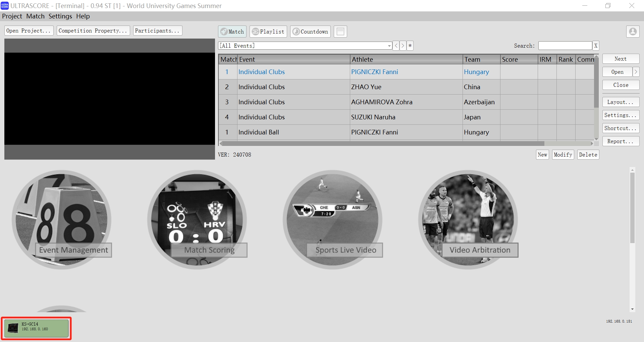Viewport: 644px width, 342px height.
Task: Switch to the Playlist view
Action: click(x=268, y=32)
